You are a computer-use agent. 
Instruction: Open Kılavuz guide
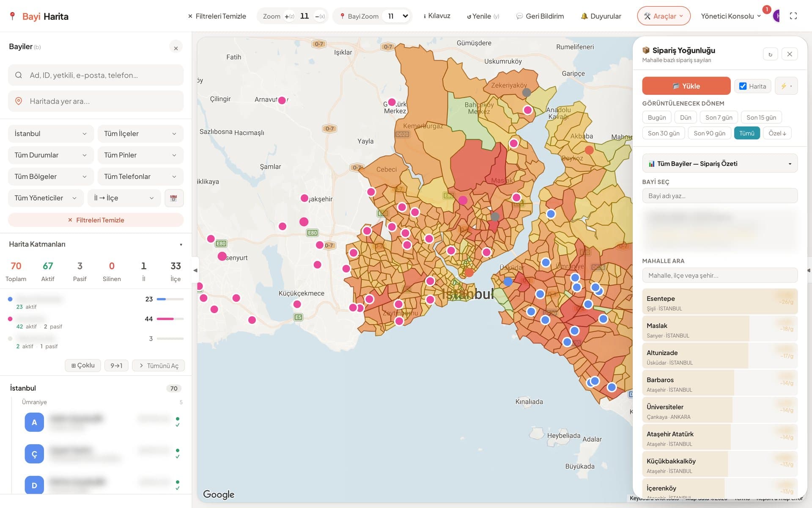click(436, 16)
